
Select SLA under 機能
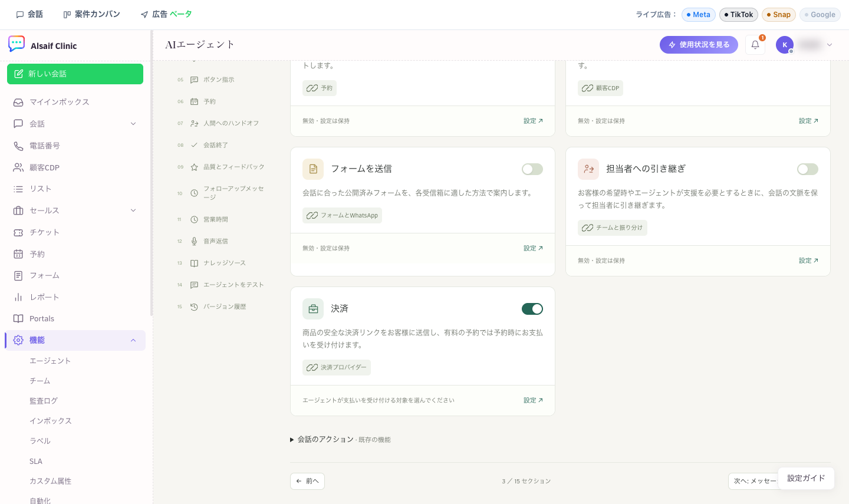coord(36,461)
